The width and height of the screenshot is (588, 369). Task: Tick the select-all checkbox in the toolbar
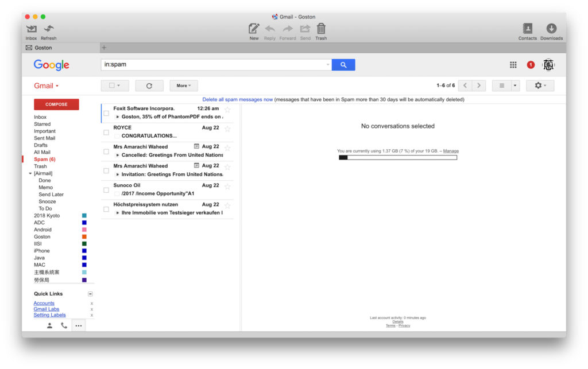(112, 86)
